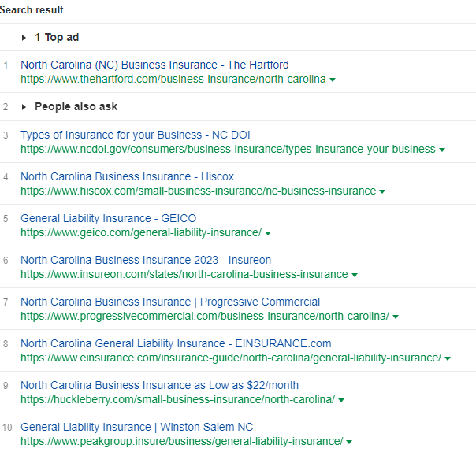Open the huckleberry.com URL link
Screen dimensions: 476x452
(x=177, y=399)
